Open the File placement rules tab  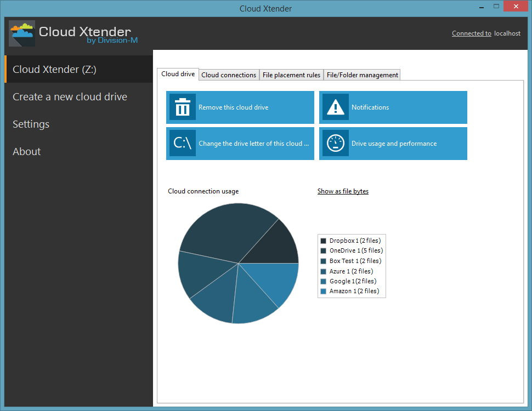pyautogui.click(x=291, y=75)
